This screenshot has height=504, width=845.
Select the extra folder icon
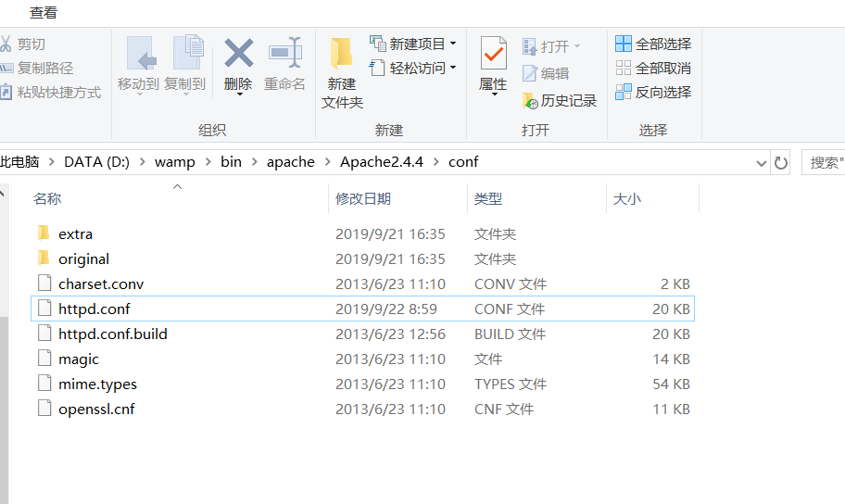[44, 233]
